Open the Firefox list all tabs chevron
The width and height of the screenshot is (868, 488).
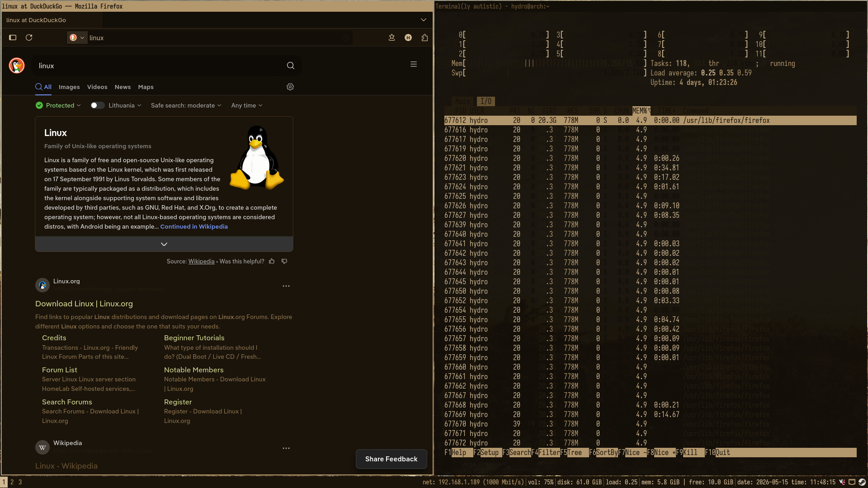[x=424, y=20]
